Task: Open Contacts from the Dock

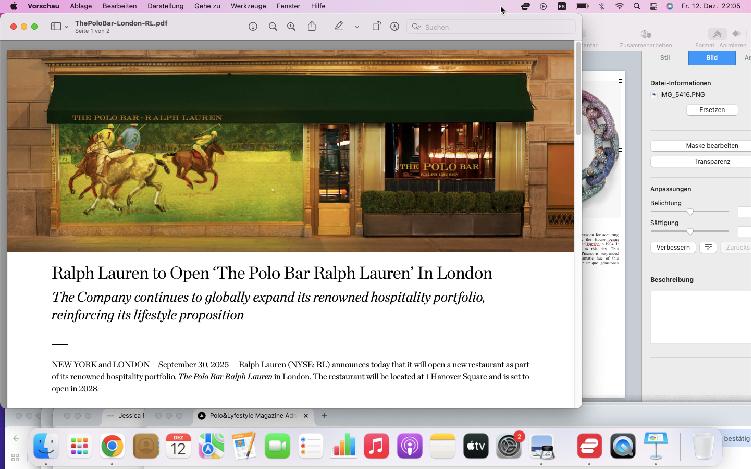Action: click(146, 446)
